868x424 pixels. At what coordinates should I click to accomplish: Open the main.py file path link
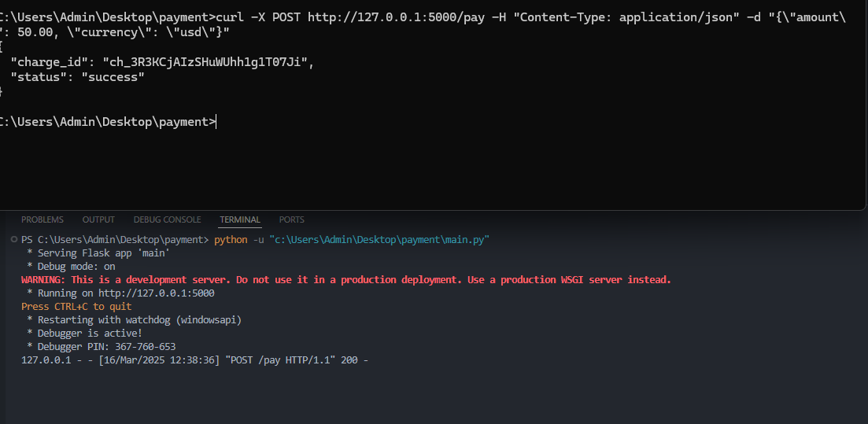click(x=381, y=240)
